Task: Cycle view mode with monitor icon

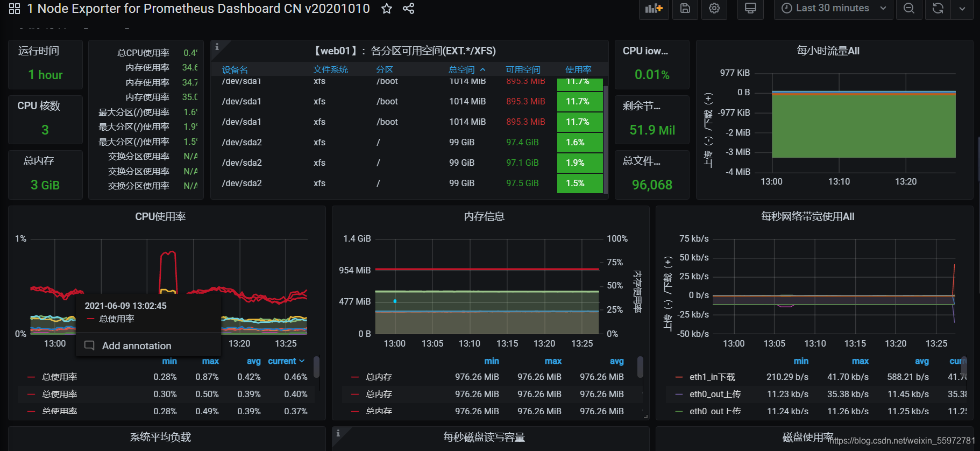Action: point(750,9)
